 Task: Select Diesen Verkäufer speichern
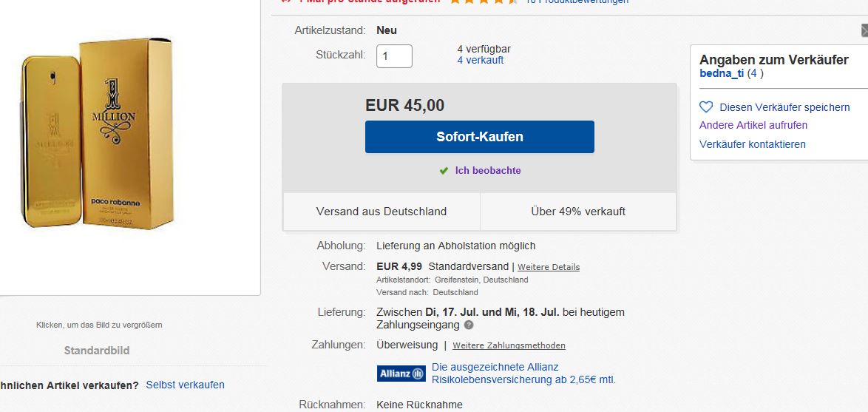coord(784,107)
